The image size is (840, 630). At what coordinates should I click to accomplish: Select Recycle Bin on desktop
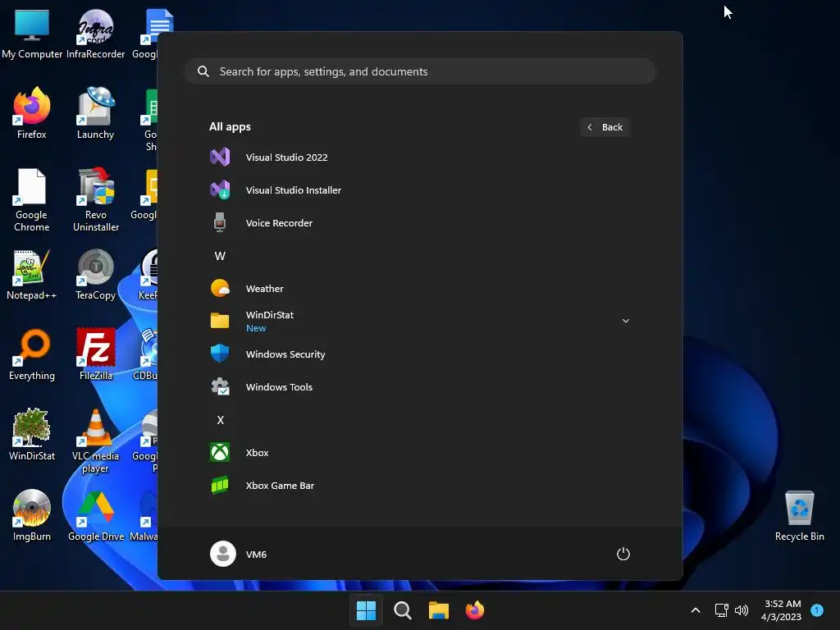click(x=799, y=515)
